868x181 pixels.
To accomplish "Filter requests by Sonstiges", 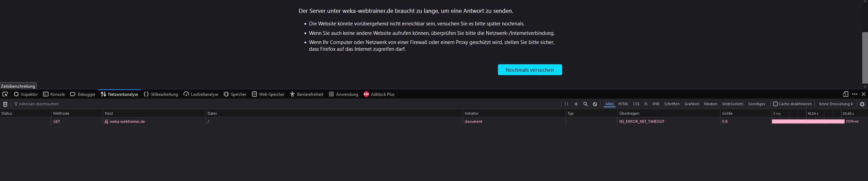I will pos(757,104).
